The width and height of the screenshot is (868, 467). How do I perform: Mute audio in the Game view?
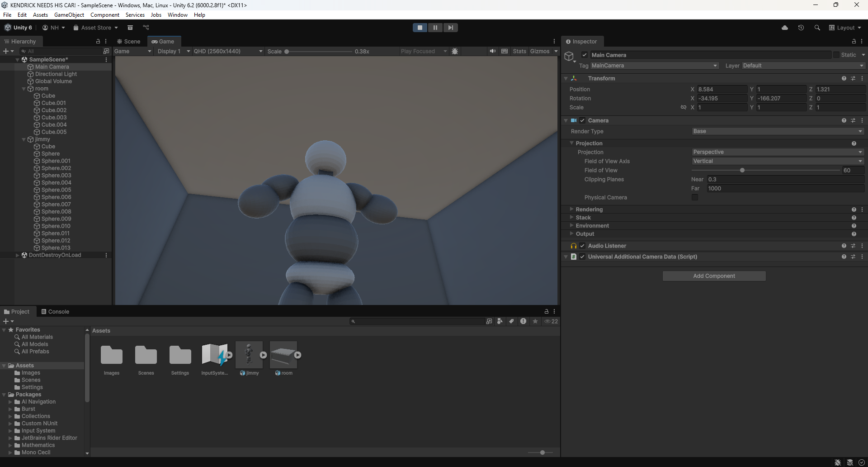492,51
